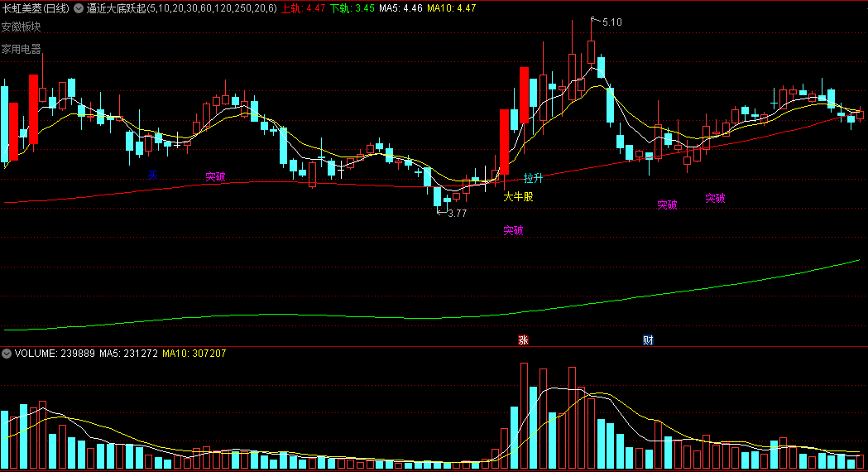Click the red 涨 marker icon
This screenshot has height=472, width=868.
click(523, 340)
